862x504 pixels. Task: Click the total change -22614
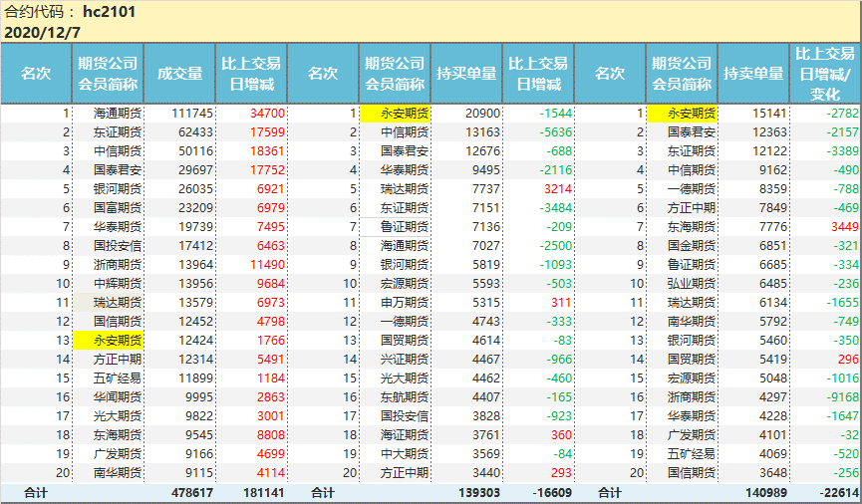839,492
